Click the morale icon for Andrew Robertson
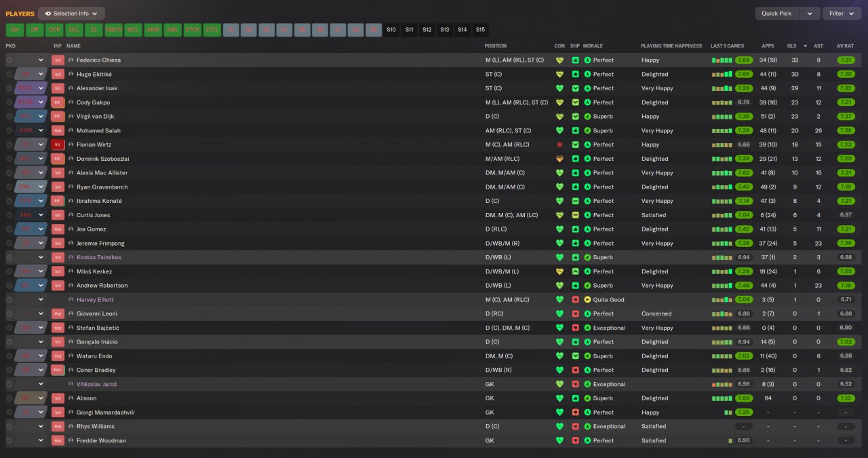 tap(587, 286)
